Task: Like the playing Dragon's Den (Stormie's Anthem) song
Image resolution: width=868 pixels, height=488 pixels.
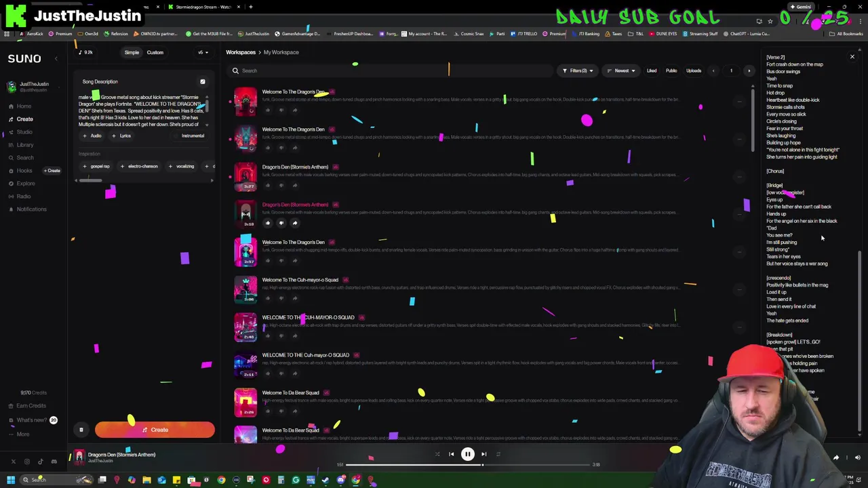Action: click(267, 223)
